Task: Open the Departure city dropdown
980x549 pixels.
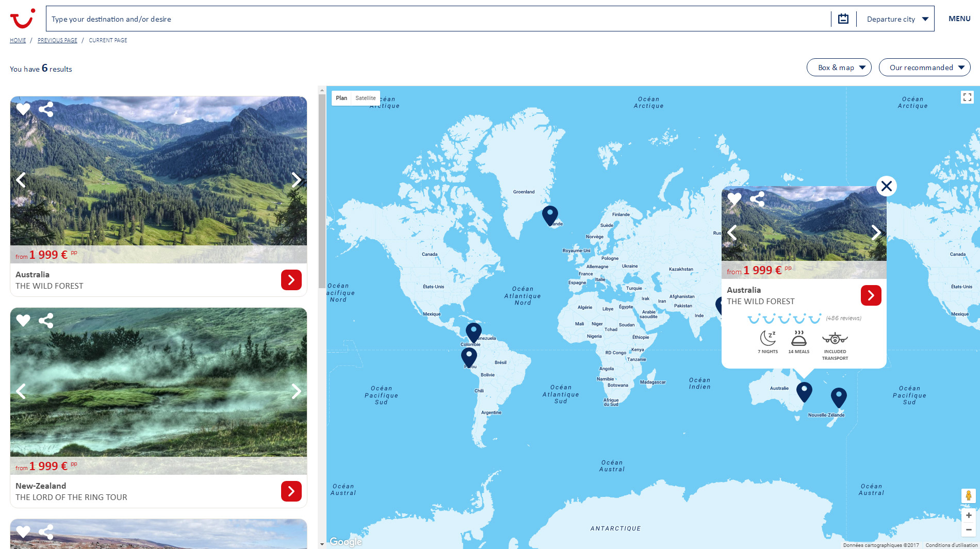Action: pyautogui.click(x=897, y=19)
